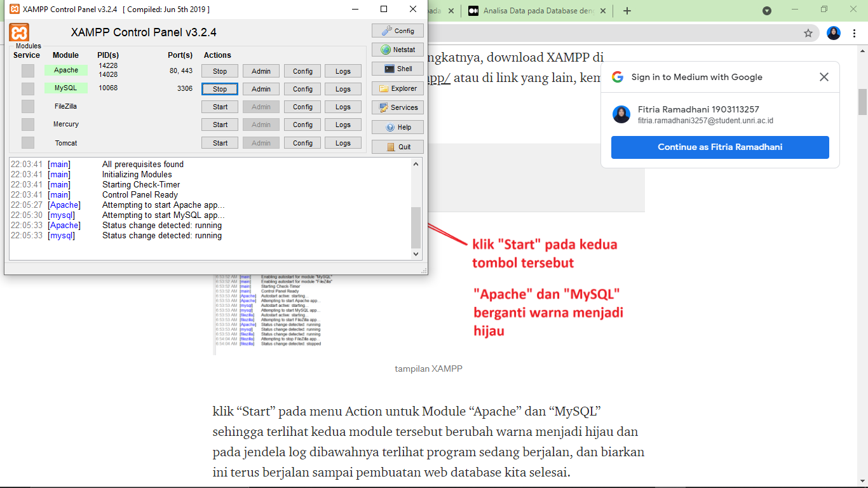Bookmark this page with star icon
The height and width of the screenshot is (488, 868).
808,33
